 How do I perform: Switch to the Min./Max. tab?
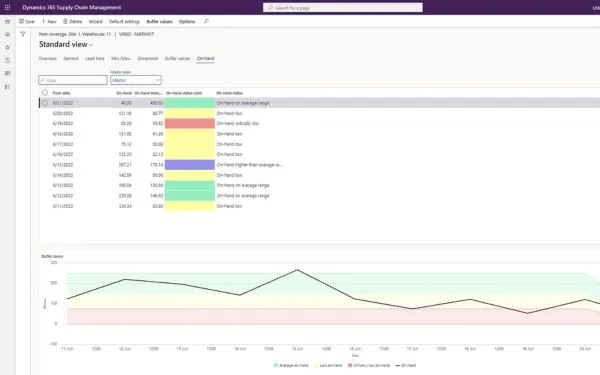click(121, 59)
